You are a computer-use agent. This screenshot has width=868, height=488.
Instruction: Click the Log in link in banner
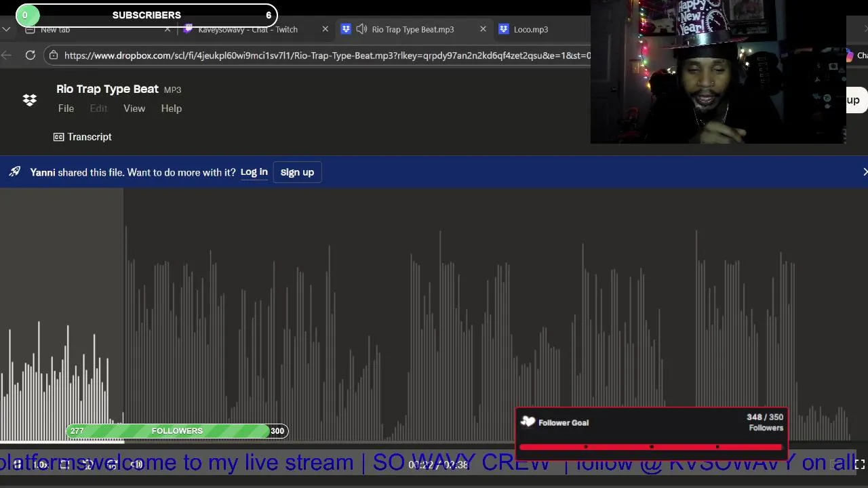[254, 172]
